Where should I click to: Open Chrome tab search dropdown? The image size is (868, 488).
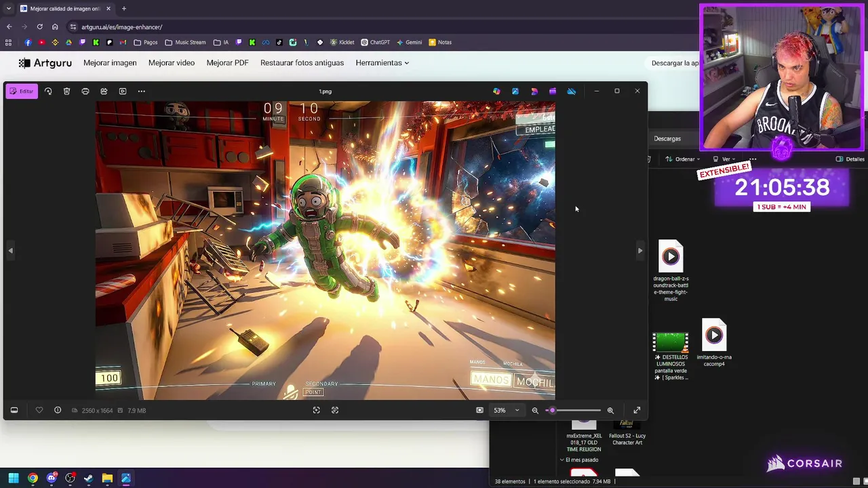tap(8, 9)
